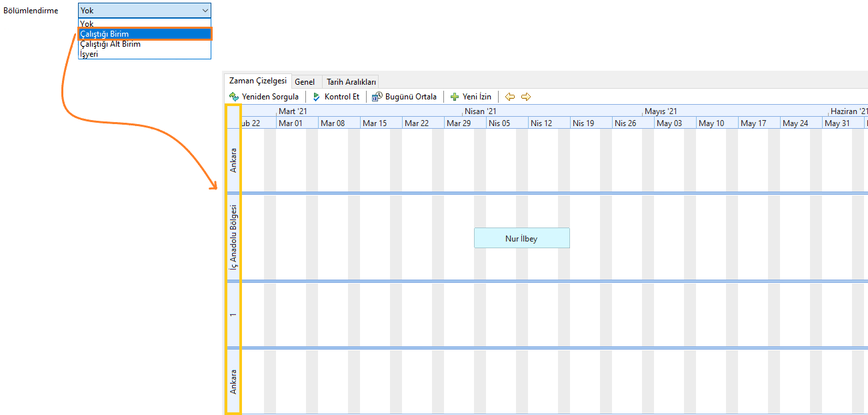Screen dimensions: 868x415
Task: Click the green plus Yeni İzin icon
Action: tap(455, 97)
